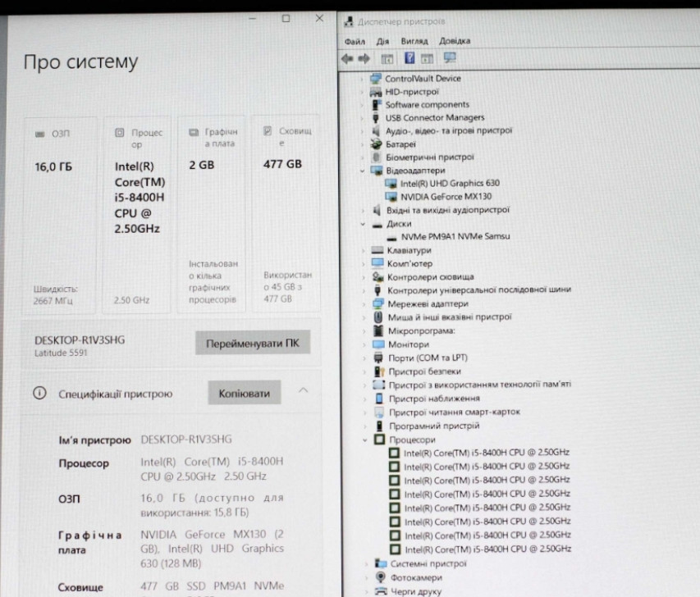Click the Фотокамери camera category icon

380,577
